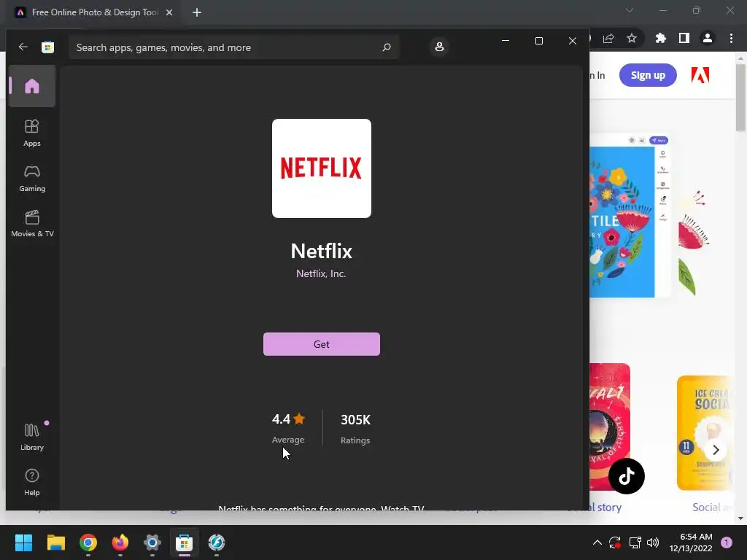The width and height of the screenshot is (747, 560).
Task: Click Chrome share page icon
Action: point(608,38)
